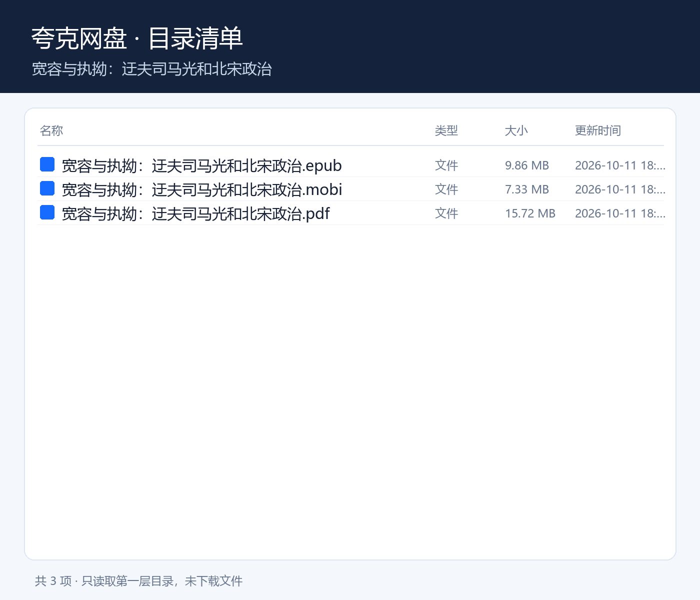Click the blue file icon beside the .epub file

click(x=47, y=164)
